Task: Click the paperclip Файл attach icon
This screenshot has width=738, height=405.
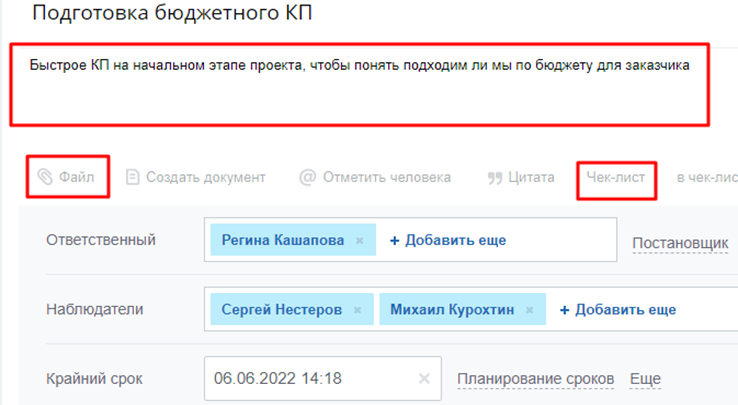Action: coord(45,177)
